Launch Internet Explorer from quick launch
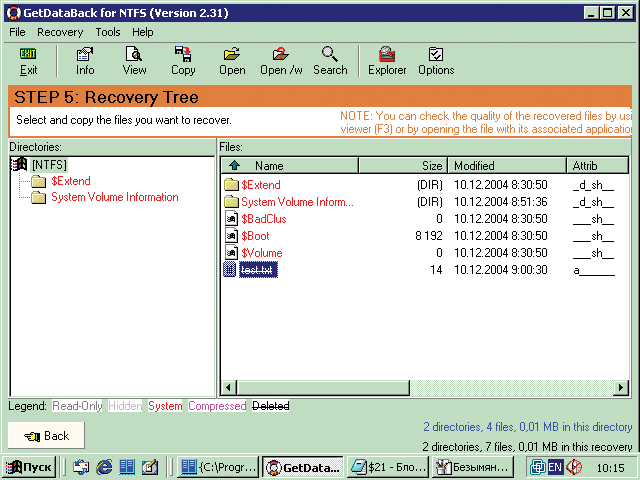Screen dimensions: 640x480 click(105, 467)
